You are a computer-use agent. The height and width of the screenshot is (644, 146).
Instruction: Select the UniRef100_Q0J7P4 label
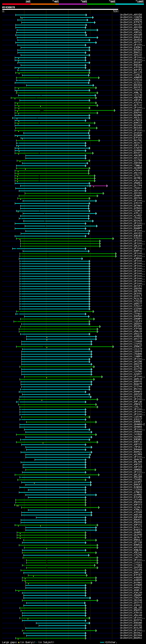point(131,186)
